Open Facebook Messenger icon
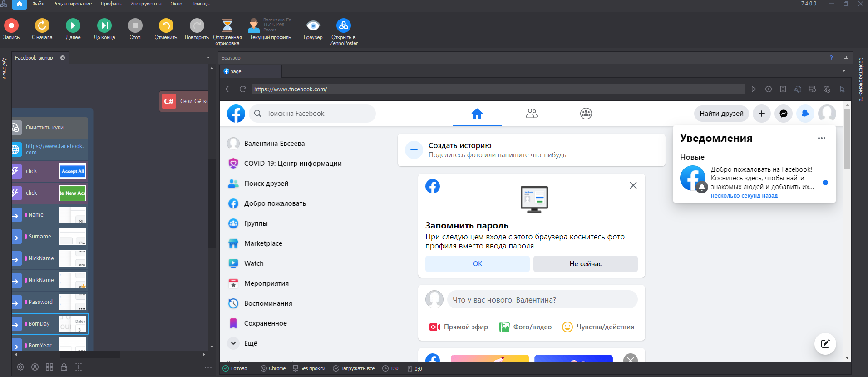 click(x=784, y=114)
